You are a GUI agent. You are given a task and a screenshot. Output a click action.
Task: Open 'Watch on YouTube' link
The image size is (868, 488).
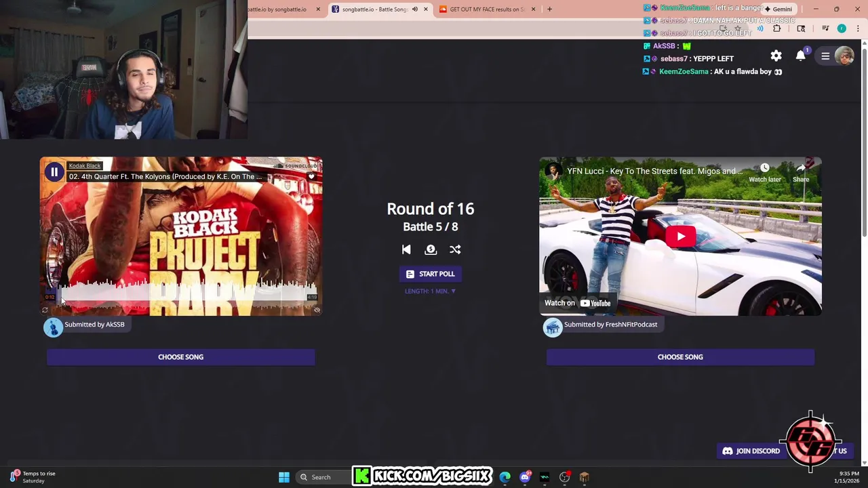(577, 303)
